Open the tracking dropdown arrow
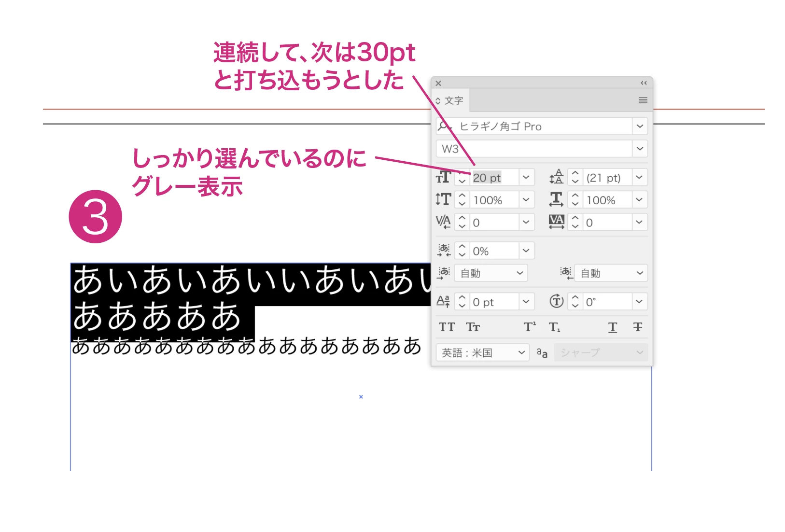This screenshot has height=532, width=785. tap(639, 222)
